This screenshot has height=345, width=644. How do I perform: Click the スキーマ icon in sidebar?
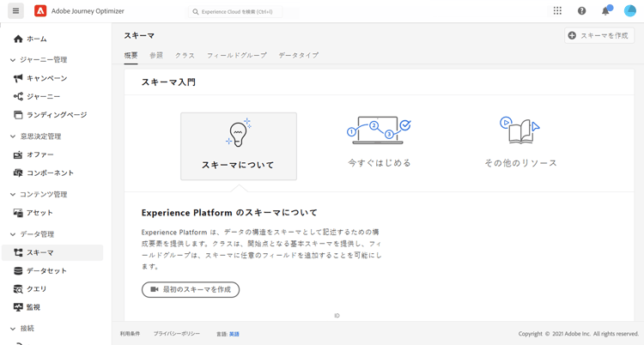tap(18, 252)
